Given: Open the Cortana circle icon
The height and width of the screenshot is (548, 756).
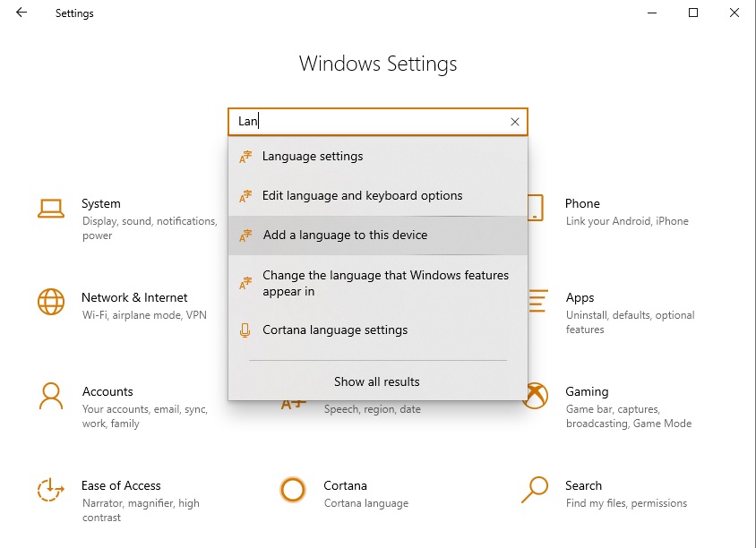Looking at the screenshot, I should 293,490.
